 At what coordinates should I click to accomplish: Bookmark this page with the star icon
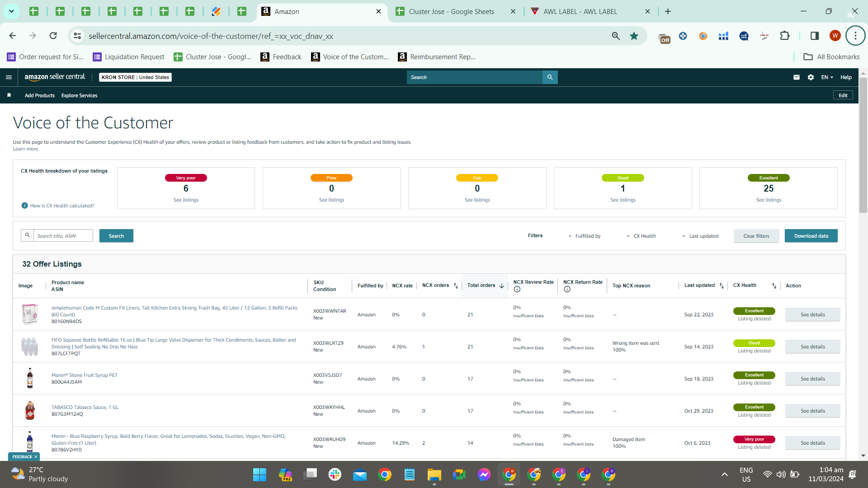(x=634, y=36)
